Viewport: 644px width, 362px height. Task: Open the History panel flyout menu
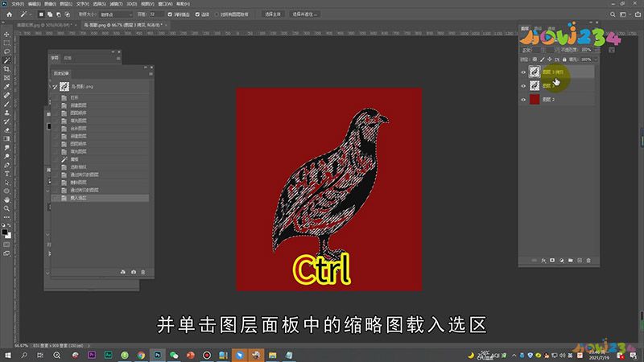coord(151,73)
